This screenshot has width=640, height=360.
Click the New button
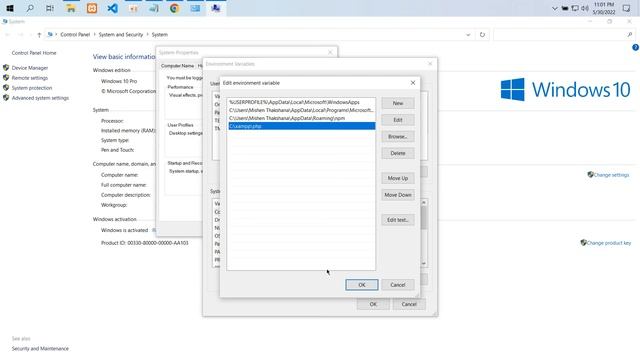tap(398, 103)
